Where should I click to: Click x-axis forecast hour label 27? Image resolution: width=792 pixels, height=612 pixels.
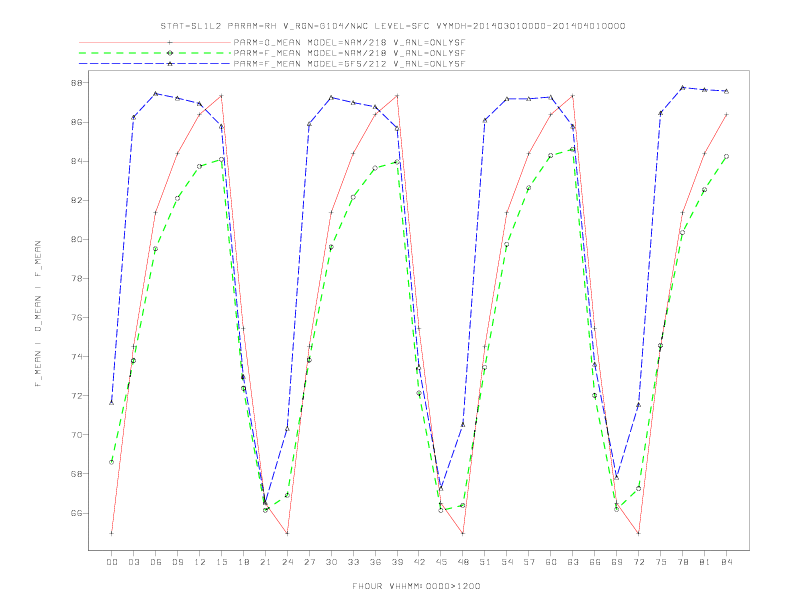(x=310, y=562)
